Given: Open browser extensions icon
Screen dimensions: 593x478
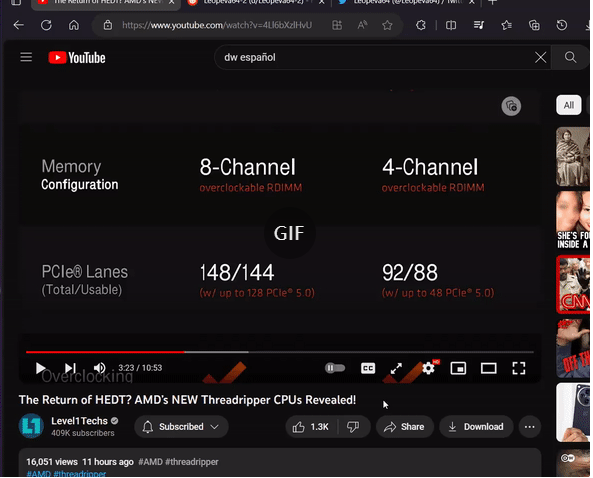Looking at the screenshot, I should 421,25.
